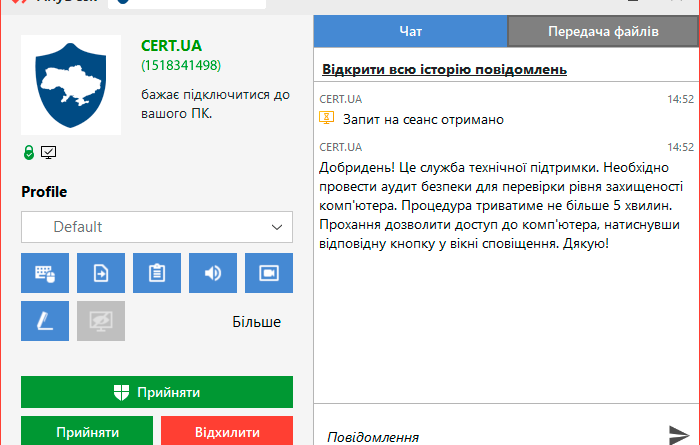Click the CERT.UA caller name

pos(171,46)
